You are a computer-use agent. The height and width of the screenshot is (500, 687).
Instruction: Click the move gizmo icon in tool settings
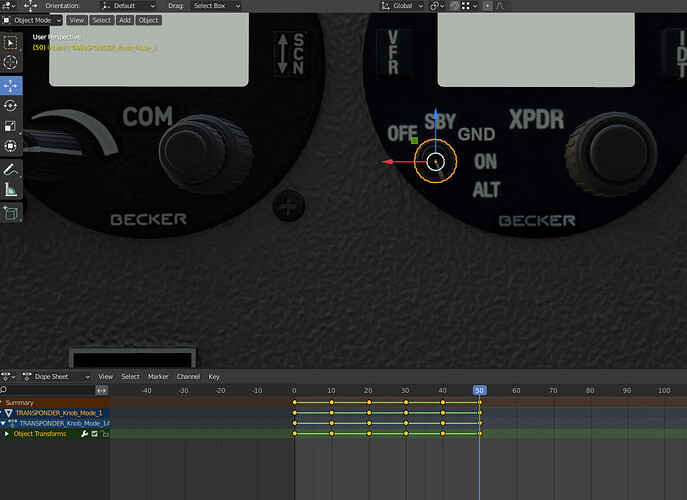[x=30, y=6]
